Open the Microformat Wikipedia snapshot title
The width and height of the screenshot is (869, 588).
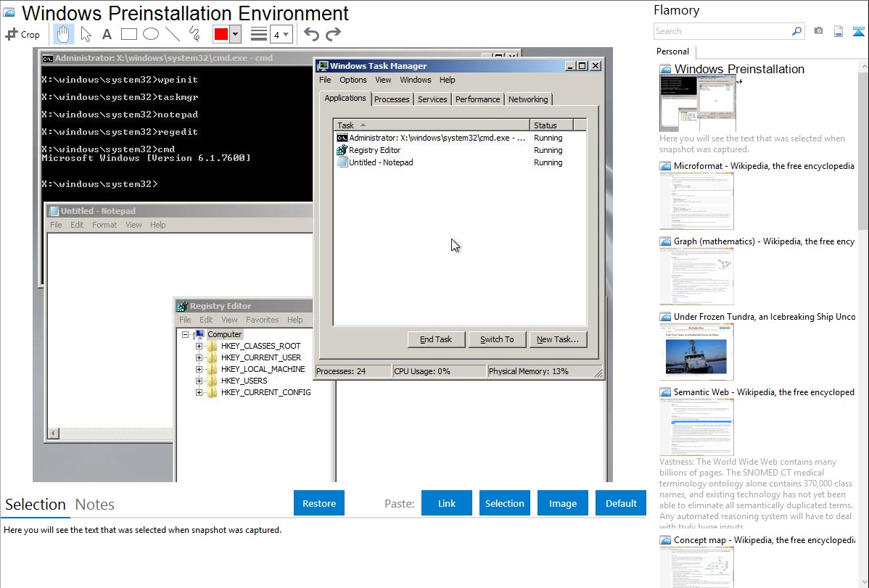(x=764, y=166)
